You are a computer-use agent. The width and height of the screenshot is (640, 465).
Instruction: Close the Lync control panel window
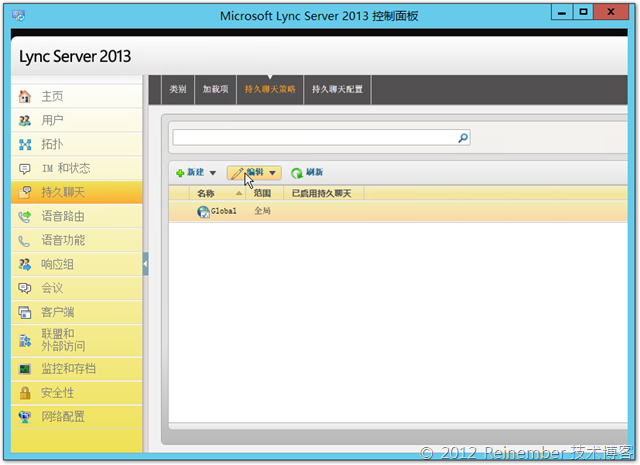[611, 13]
